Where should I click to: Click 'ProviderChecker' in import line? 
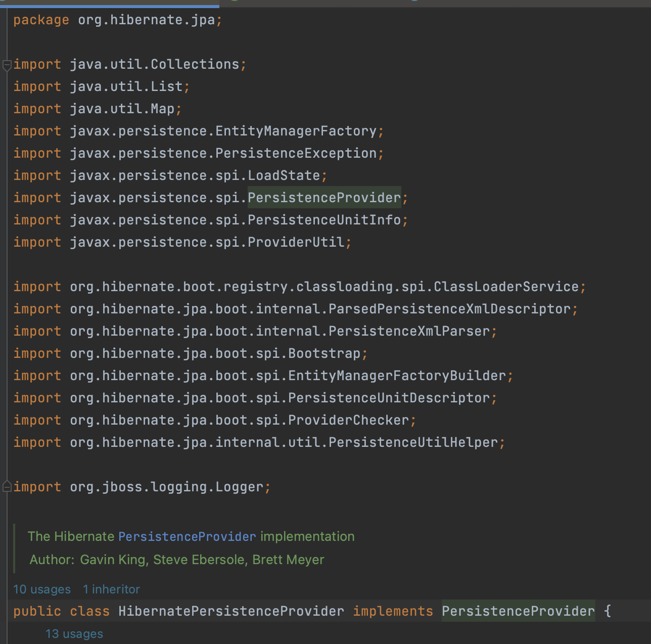[x=349, y=420]
